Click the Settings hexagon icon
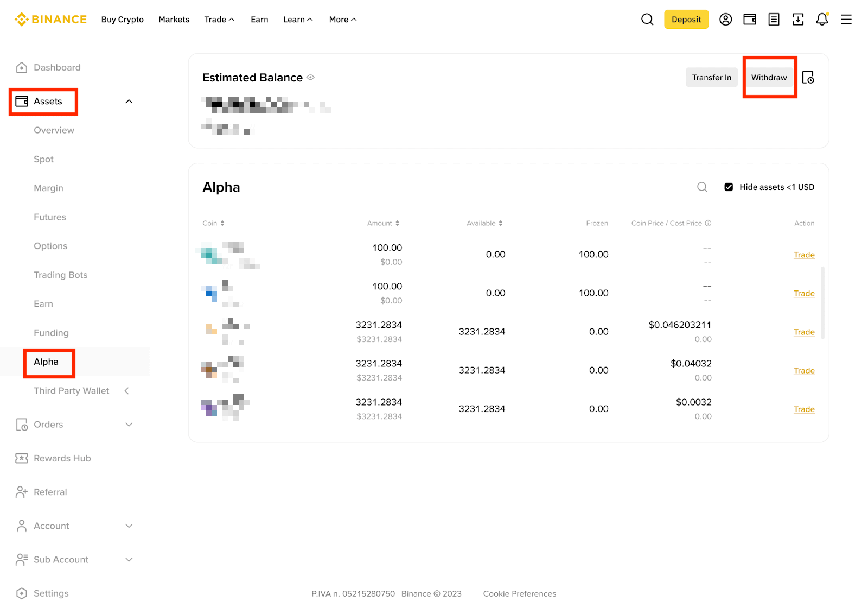 point(22,593)
